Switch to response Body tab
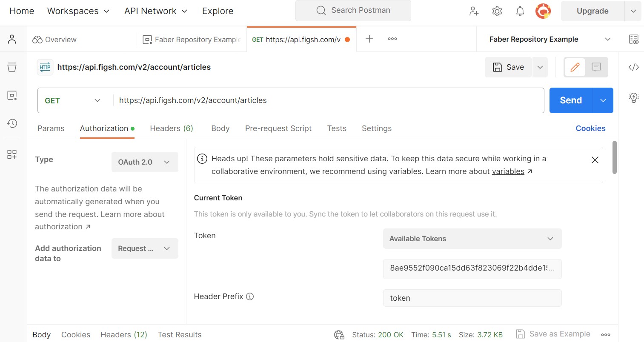The image size is (644, 342). point(42,335)
